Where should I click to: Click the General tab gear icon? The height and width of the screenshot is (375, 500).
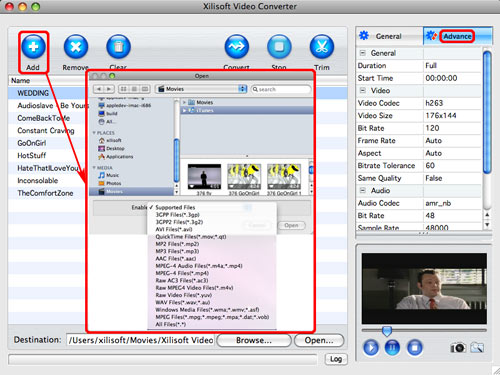[x=364, y=35]
